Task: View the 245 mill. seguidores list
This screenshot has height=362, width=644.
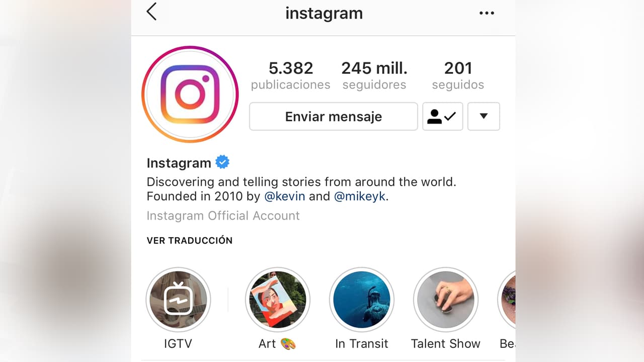Action: point(374,75)
